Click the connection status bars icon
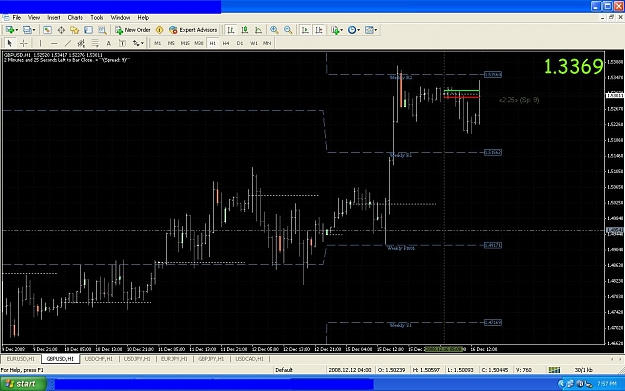This screenshot has width=625, height=391. tap(554, 370)
